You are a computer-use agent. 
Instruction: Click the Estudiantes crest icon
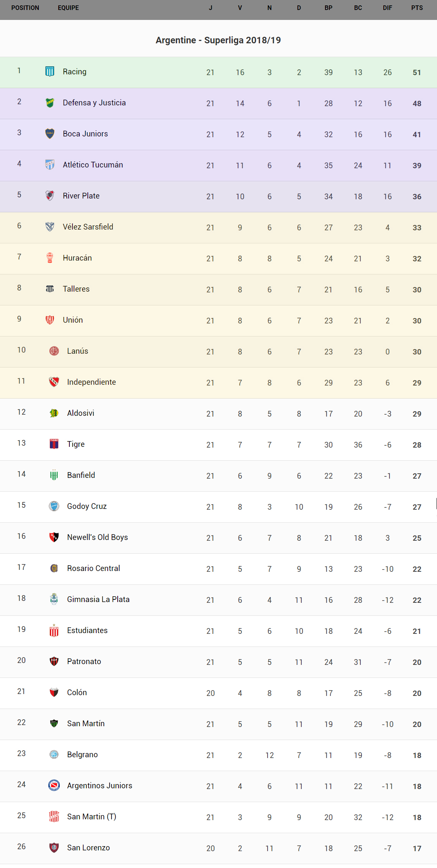pos(54,630)
